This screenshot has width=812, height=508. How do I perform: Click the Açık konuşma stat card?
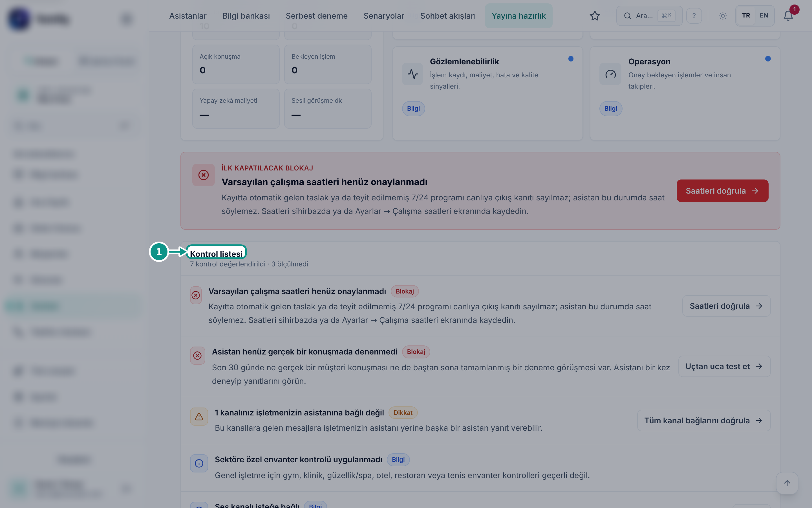click(235, 64)
